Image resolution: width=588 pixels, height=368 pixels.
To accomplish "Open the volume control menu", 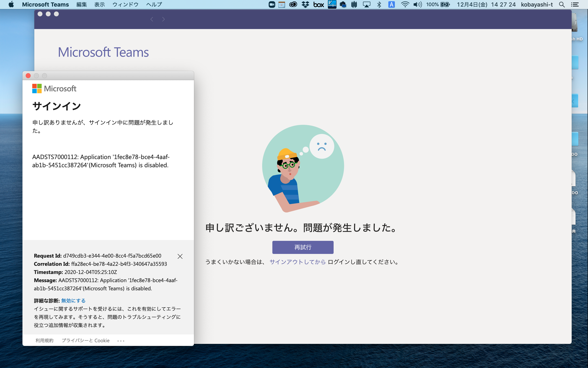I will click(x=418, y=4).
